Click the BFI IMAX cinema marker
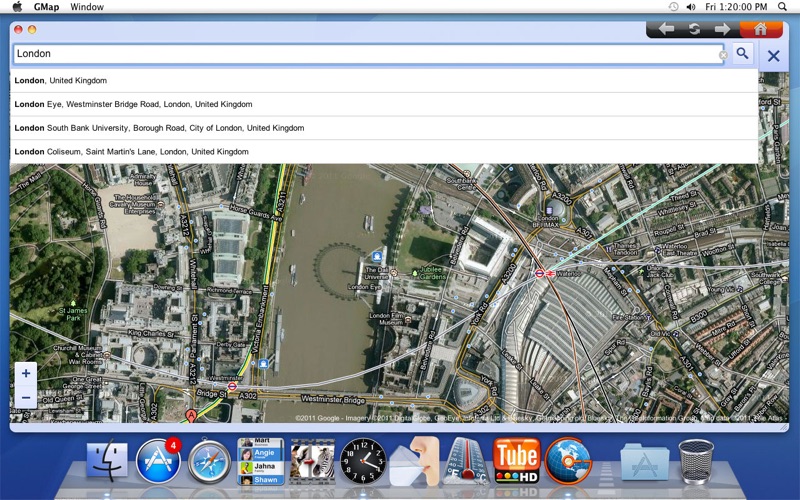The height and width of the screenshot is (500, 800). click(549, 210)
